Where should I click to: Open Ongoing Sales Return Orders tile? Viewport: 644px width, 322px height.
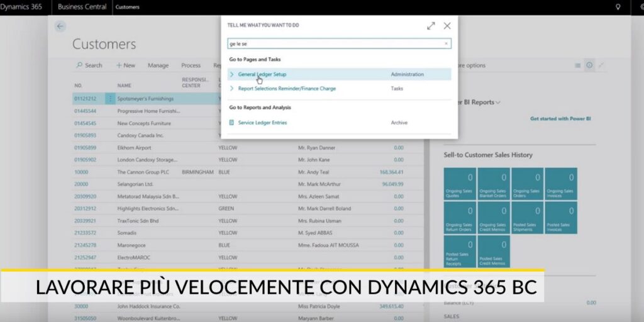pos(460,218)
